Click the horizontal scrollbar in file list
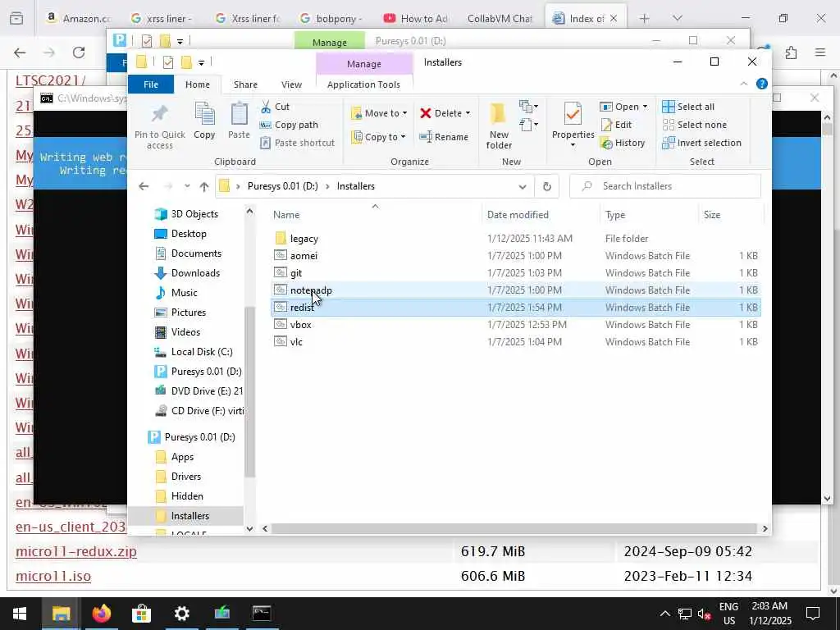The height and width of the screenshot is (630, 840). click(514, 529)
